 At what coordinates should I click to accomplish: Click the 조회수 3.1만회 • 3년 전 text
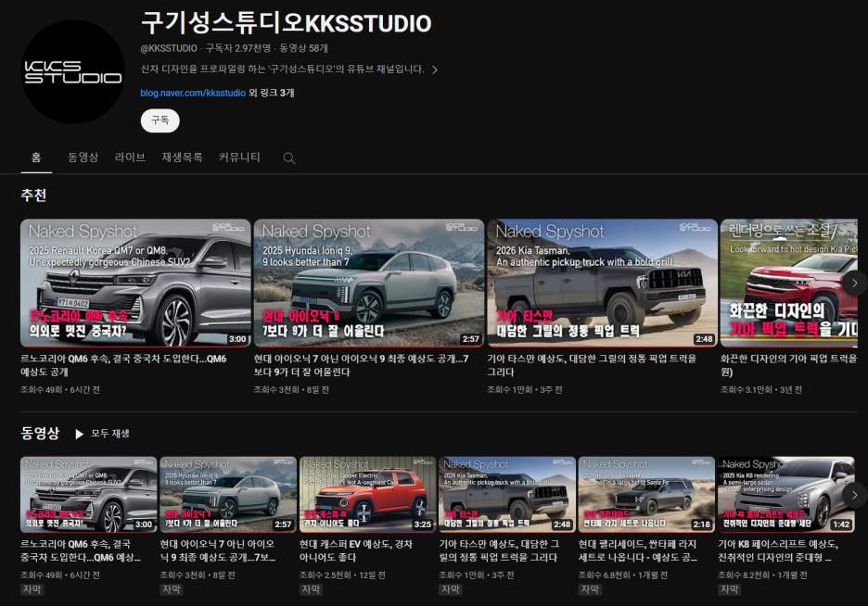(x=761, y=390)
